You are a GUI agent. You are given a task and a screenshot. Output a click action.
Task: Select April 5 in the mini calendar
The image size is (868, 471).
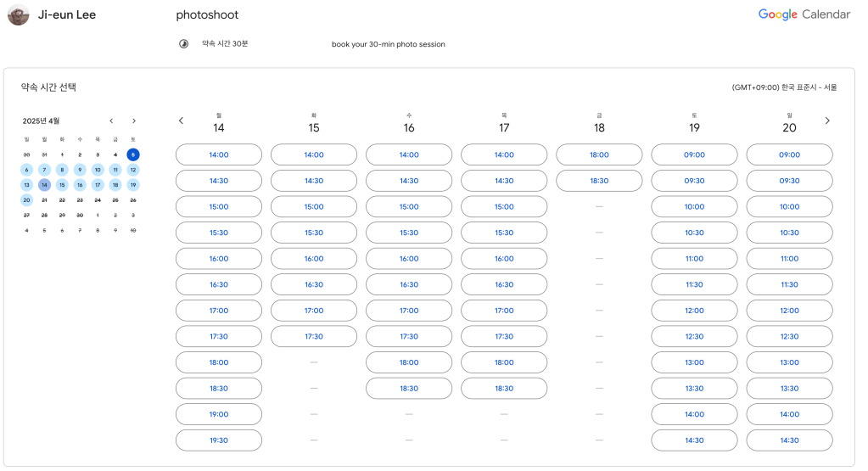pyautogui.click(x=133, y=154)
